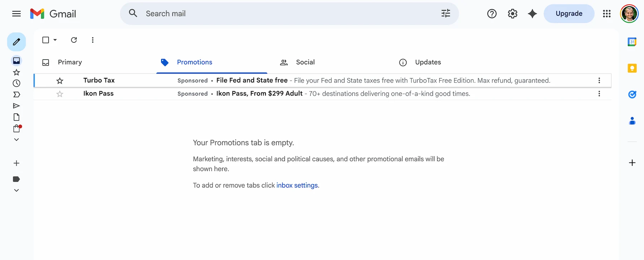Viewport: 644px width, 260px height.
Task: Open More options in mail toolbar
Action: coord(93,40)
